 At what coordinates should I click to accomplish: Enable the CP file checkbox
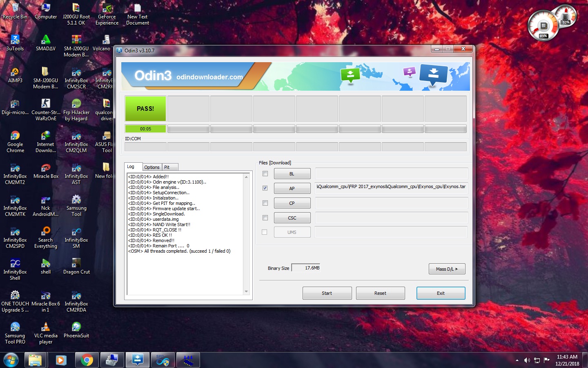click(265, 203)
